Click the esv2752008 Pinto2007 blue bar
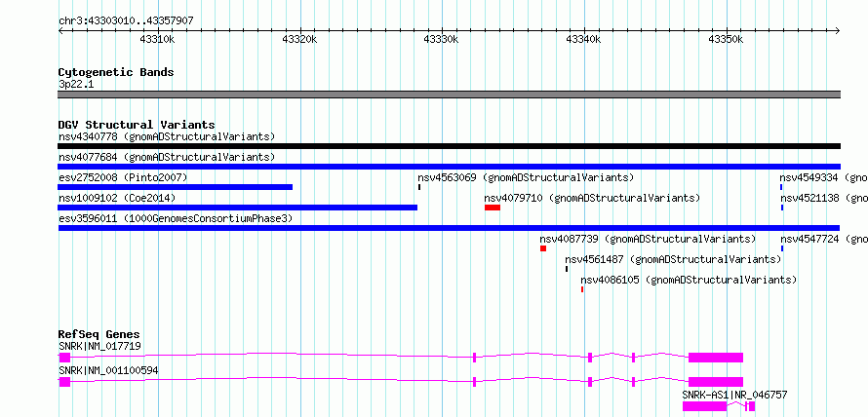The width and height of the screenshot is (868, 417). coord(175,187)
